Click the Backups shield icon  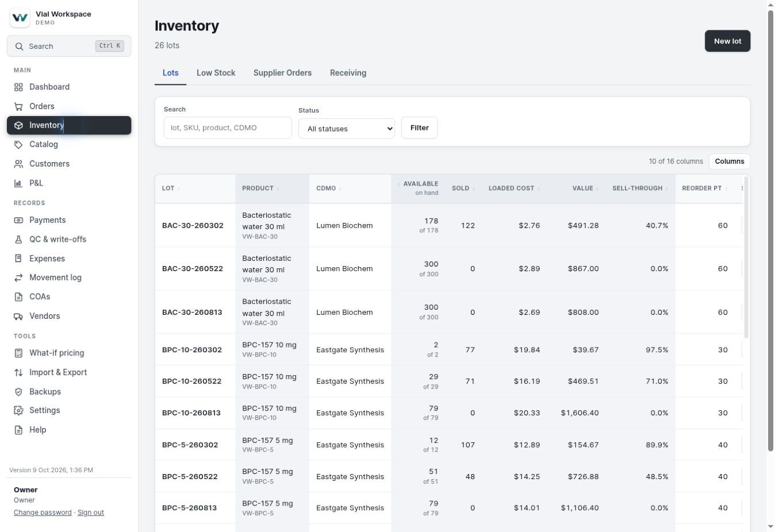pyautogui.click(x=18, y=392)
